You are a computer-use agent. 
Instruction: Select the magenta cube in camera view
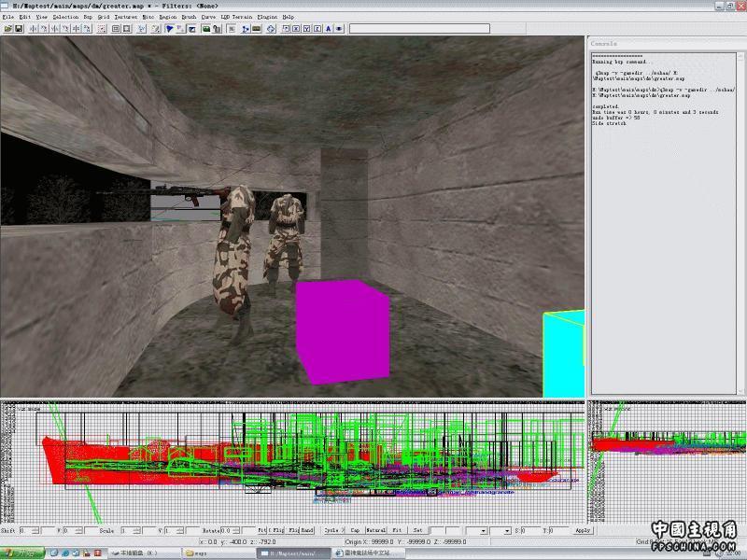click(x=342, y=331)
